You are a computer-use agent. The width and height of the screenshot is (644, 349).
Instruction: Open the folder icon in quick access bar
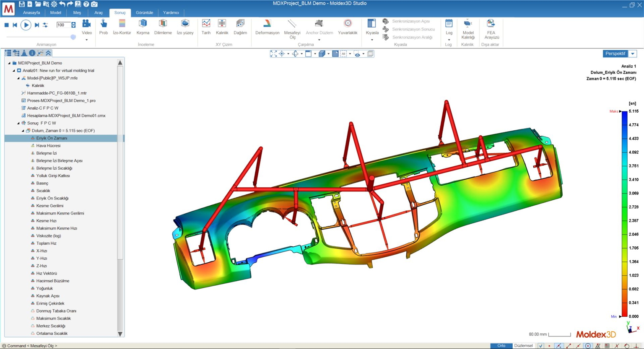coord(38,4)
